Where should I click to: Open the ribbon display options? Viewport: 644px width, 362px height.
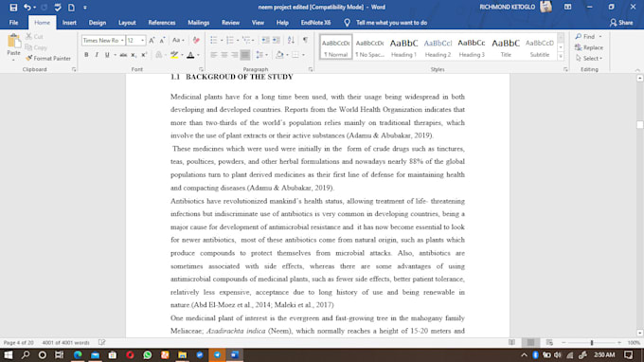tap(567, 7)
